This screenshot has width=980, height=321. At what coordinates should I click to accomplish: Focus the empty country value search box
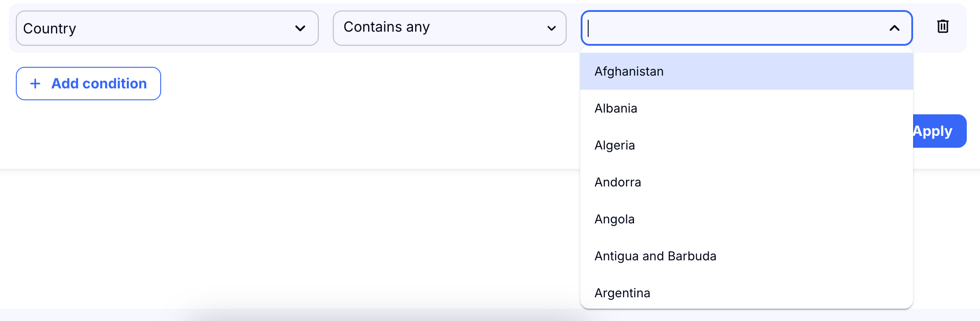(x=731, y=29)
